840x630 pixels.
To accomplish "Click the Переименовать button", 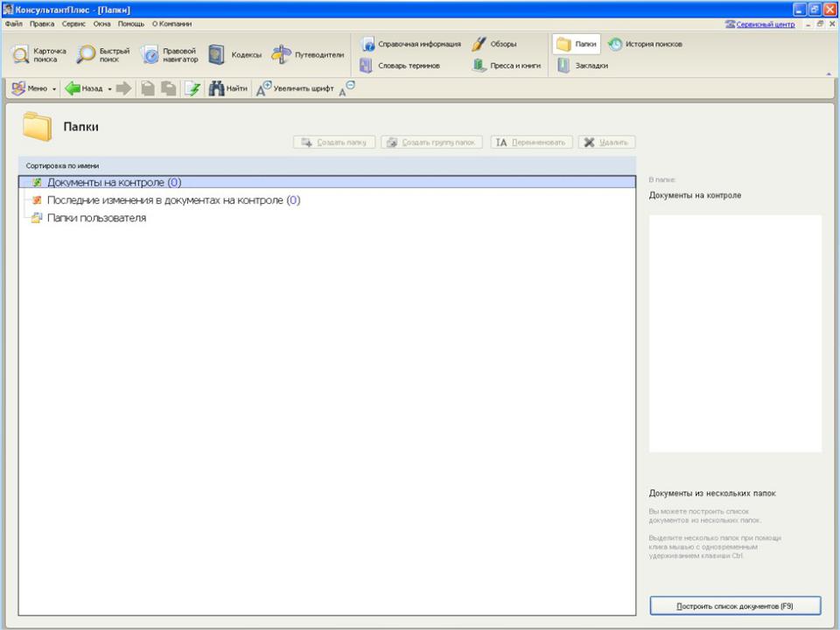I will tap(531, 142).
